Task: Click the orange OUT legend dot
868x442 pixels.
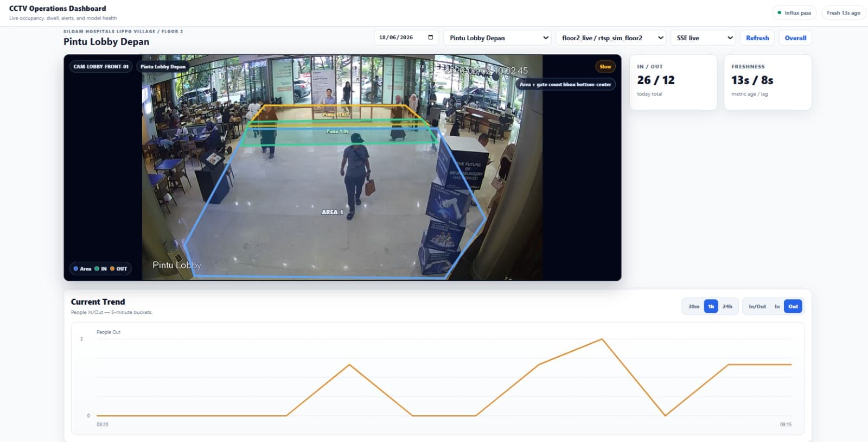Action: coord(112,268)
